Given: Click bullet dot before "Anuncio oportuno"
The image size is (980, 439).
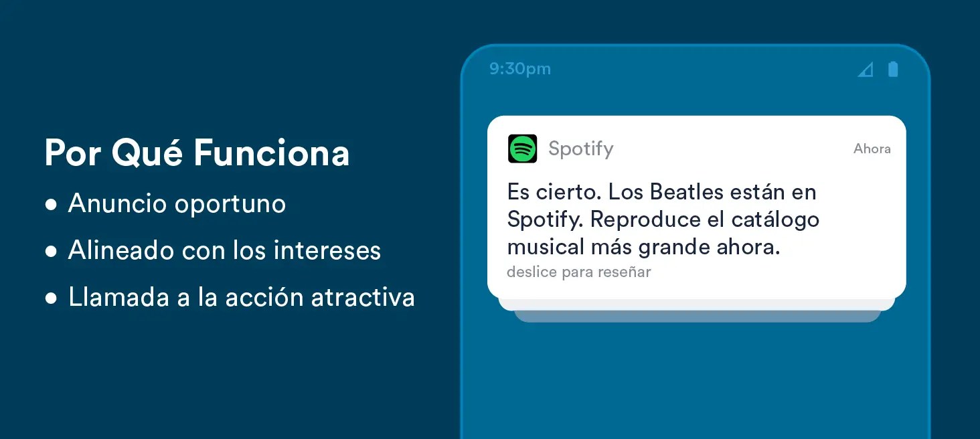Looking at the screenshot, I should tap(51, 205).
